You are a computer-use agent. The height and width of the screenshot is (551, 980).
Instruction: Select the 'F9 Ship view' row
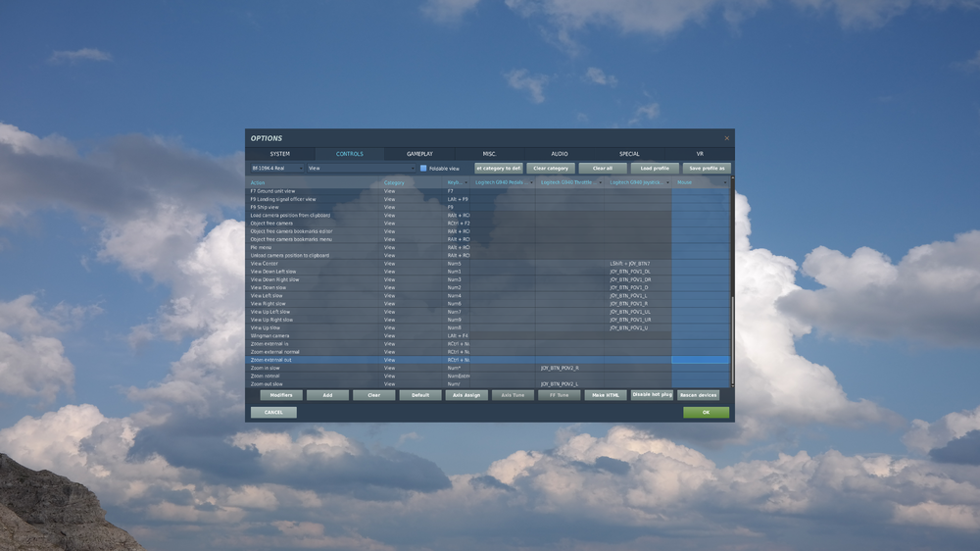tap(488, 207)
